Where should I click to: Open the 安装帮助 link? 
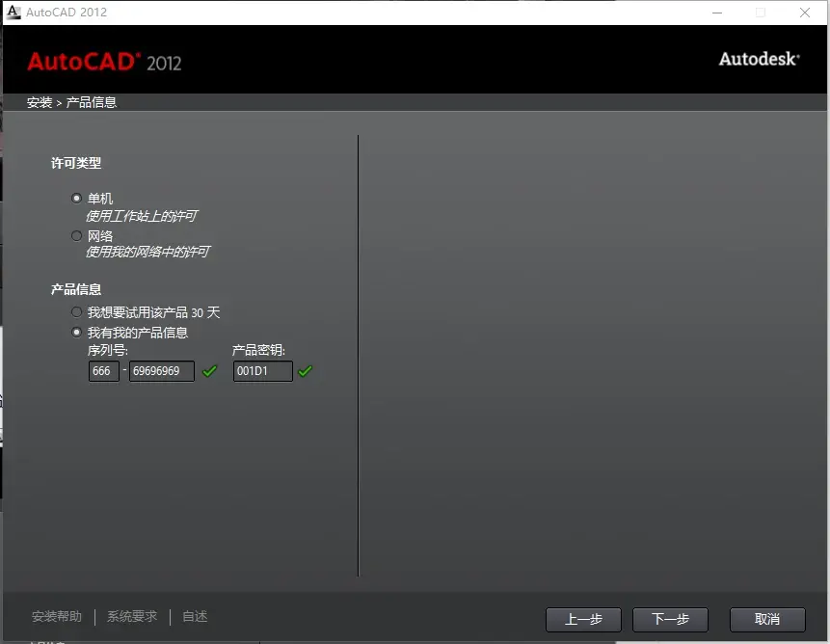tap(57, 616)
